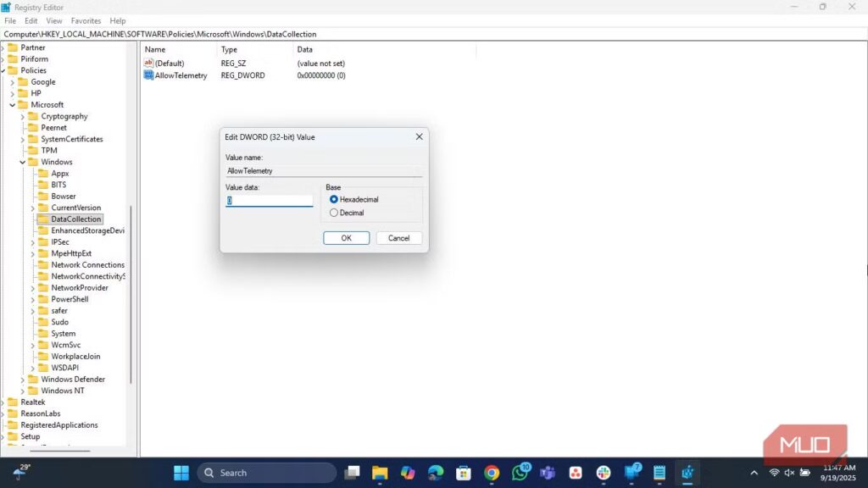Image resolution: width=868 pixels, height=488 pixels.
Task: Open the Microsoft Store from the taskbar
Action: pos(463,472)
